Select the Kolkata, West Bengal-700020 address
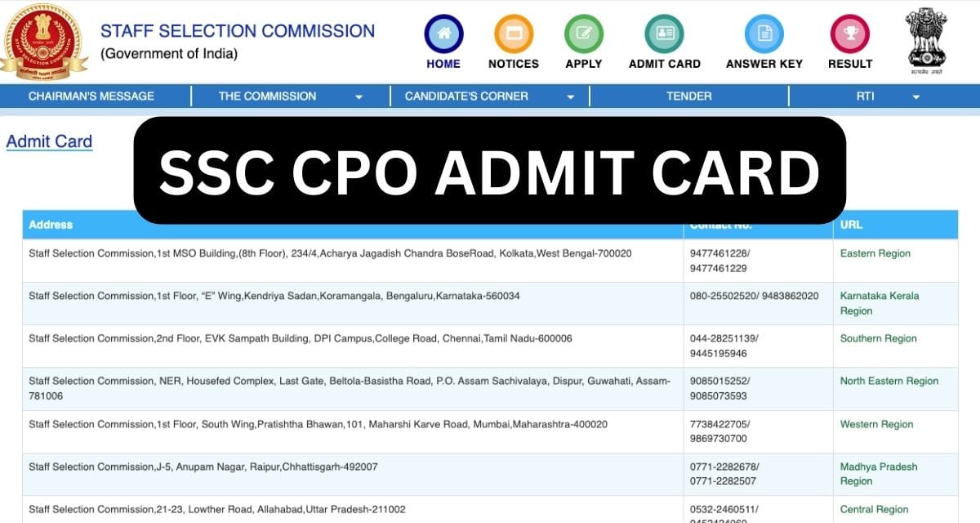This screenshot has width=980, height=523. click(x=330, y=253)
